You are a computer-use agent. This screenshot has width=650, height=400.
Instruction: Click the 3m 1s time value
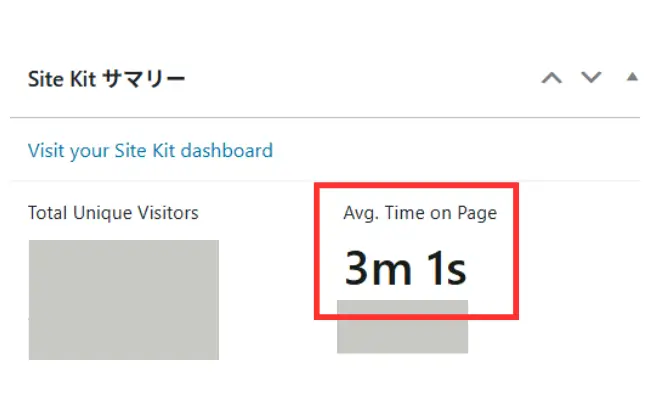[x=406, y=267]
